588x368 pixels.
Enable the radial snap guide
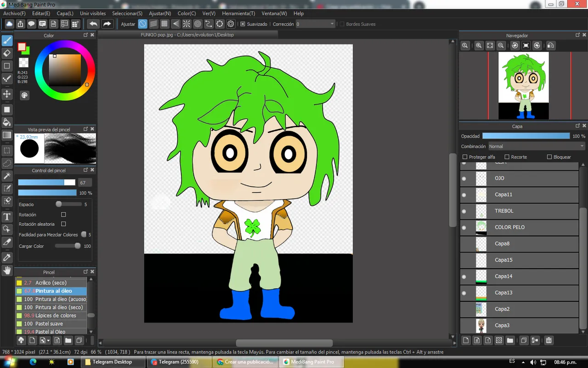[187, 24]
